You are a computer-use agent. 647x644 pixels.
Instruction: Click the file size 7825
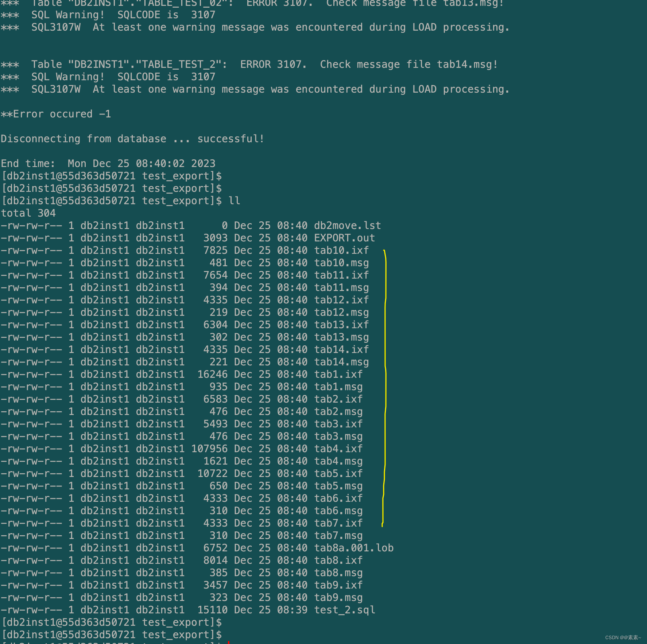[216, 251]
